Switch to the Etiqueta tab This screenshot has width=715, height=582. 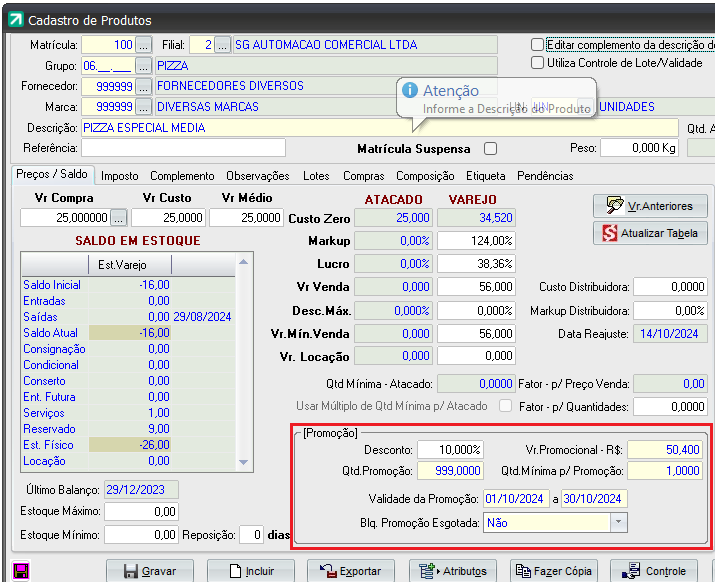pyautogui.click(x=486, y=176)
